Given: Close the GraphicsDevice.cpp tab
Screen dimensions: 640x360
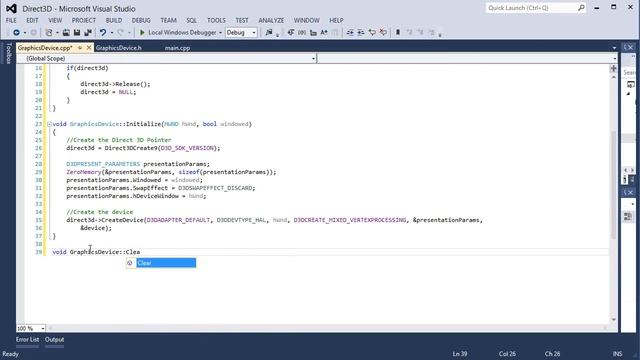Looking at the screenshot, I should (89, 48).
